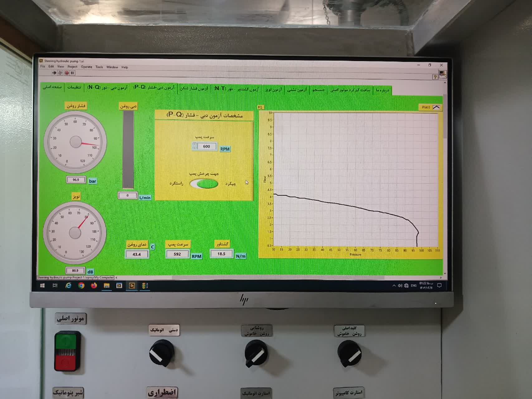Image resolution: width=532 pixels, height=399 pixels.
Task: Click the horizontal scrollbar left arrow
Action: (116, 277)
